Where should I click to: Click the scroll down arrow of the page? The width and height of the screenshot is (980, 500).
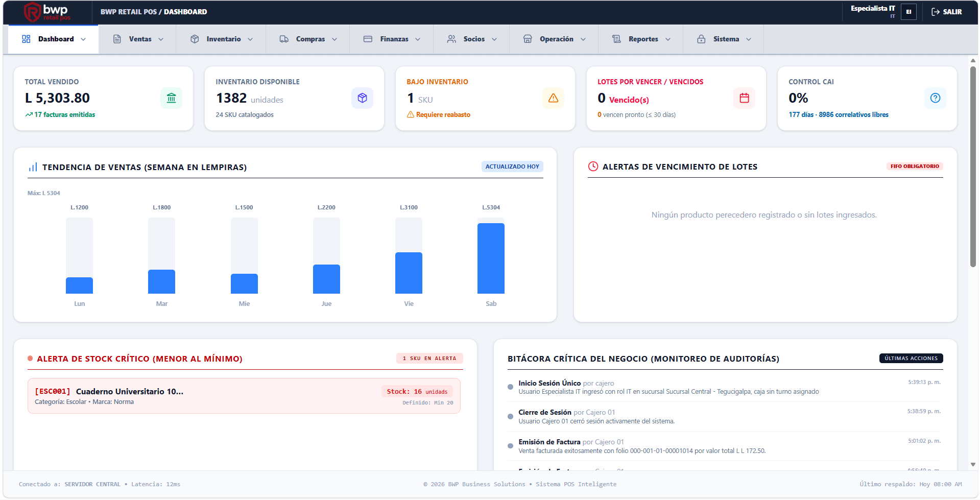tap(973, 465)
